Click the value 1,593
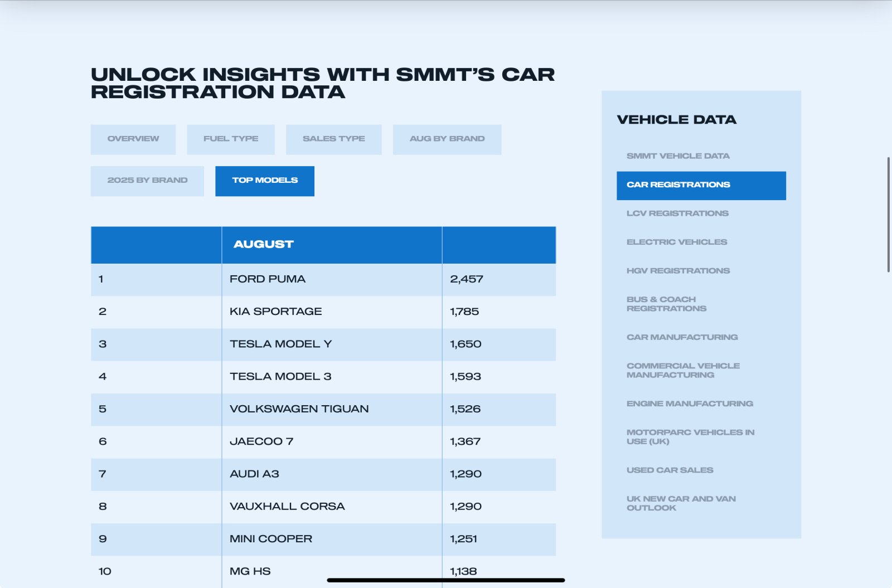The image size is (892, 588). click(x=466, y=377)
